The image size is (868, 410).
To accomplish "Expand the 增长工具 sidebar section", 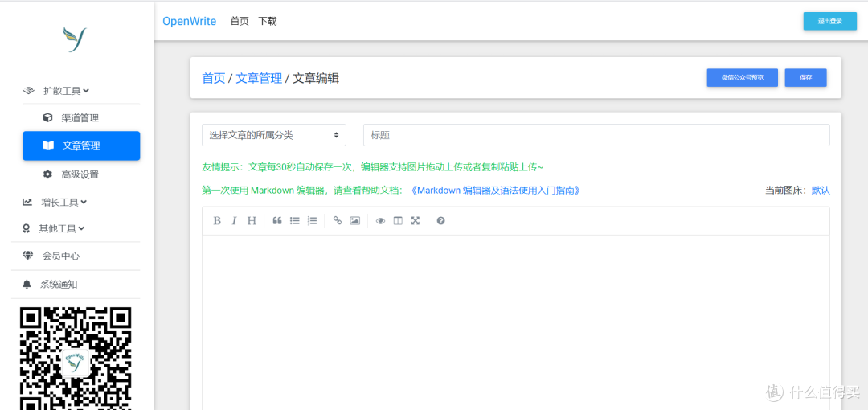I will pos(64,202).
